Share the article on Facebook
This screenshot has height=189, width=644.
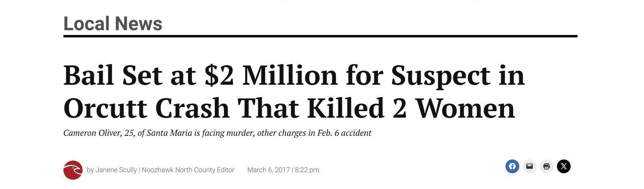click(x=512, y=166)
